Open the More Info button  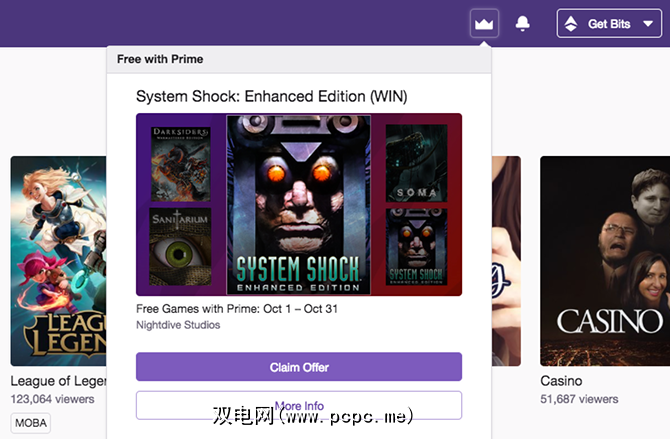(299, 405)
